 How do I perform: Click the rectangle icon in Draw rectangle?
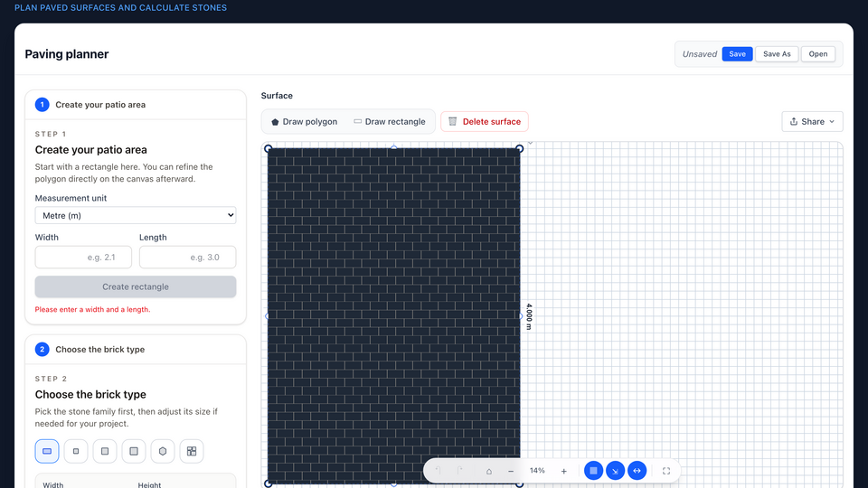[358, 121]
